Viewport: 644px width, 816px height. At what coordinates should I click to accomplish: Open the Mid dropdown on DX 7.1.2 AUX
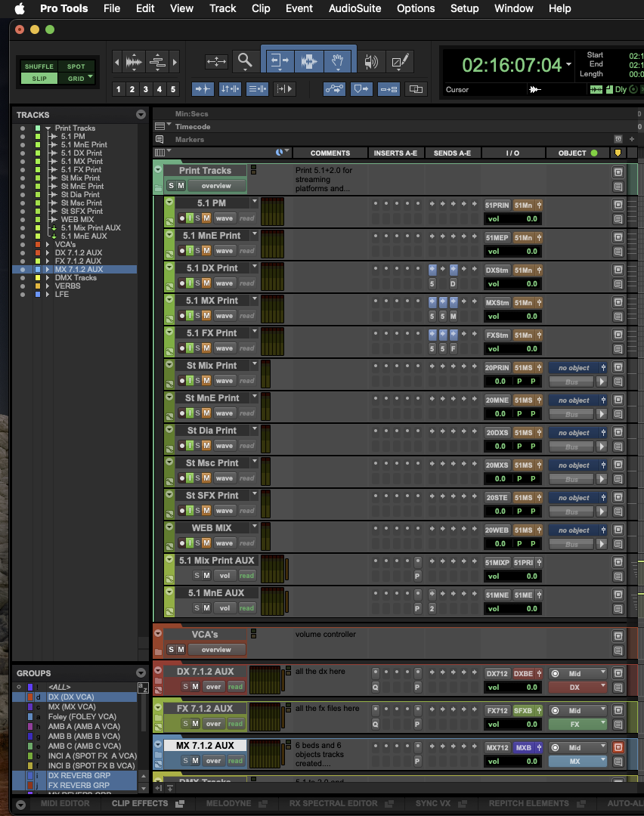pos(578,673)
